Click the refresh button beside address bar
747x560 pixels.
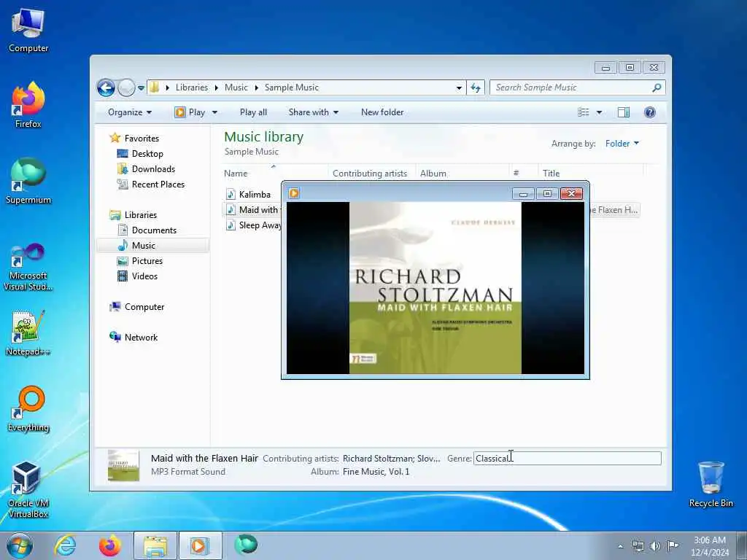point(476,87)
